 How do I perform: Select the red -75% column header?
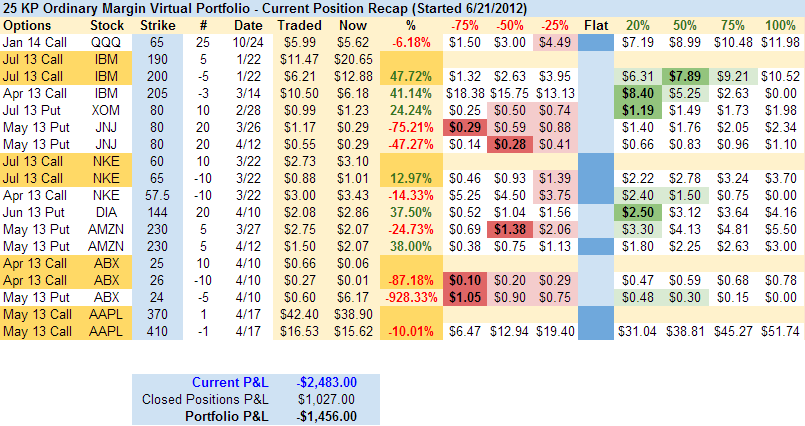tap(464, 23)
